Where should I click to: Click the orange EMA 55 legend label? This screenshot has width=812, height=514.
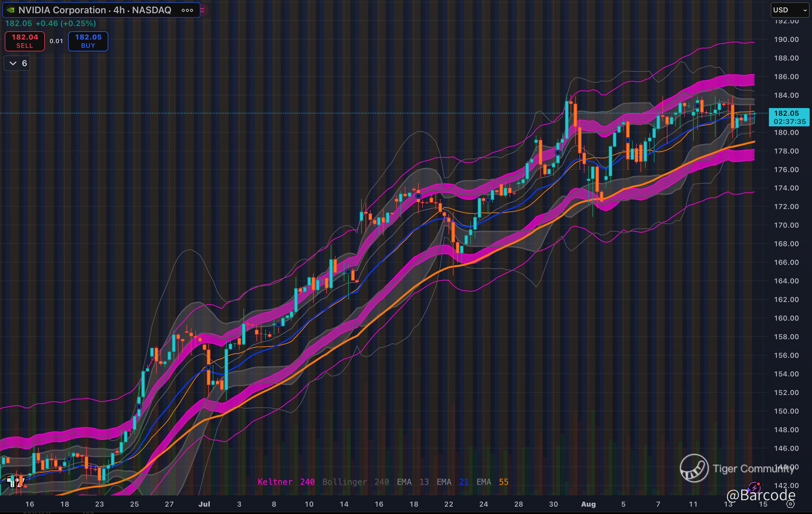point(492,482)
